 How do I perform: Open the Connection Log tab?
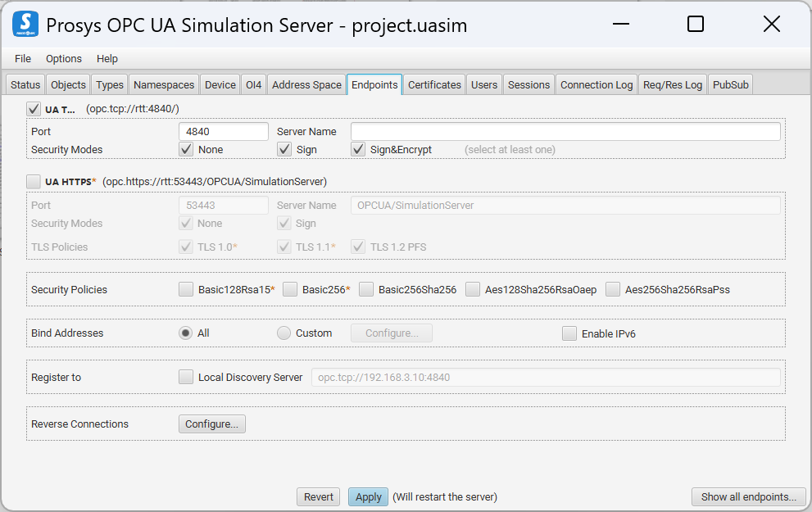[x=597, y=85]
